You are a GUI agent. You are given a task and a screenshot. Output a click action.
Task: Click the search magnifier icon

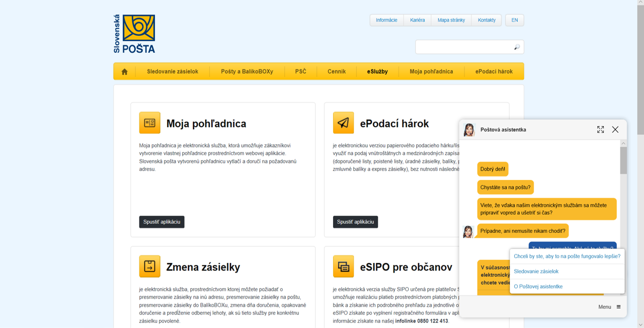click(517, 47)
